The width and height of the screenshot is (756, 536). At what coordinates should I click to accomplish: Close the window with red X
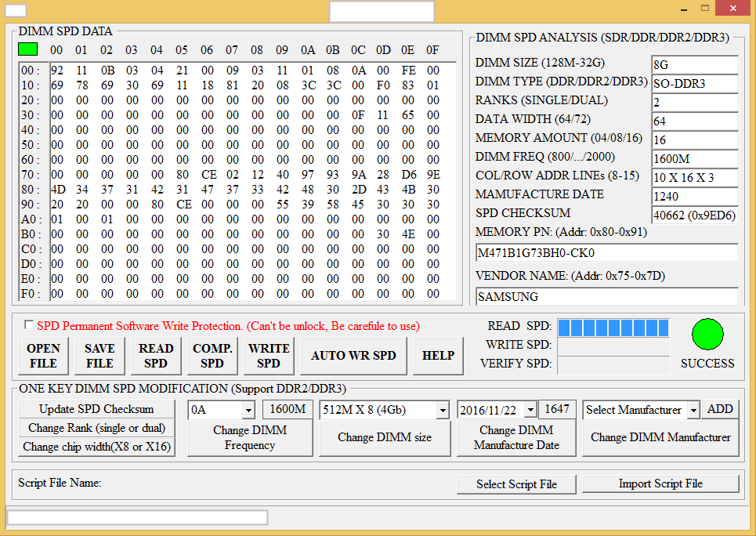coord(733,8)
